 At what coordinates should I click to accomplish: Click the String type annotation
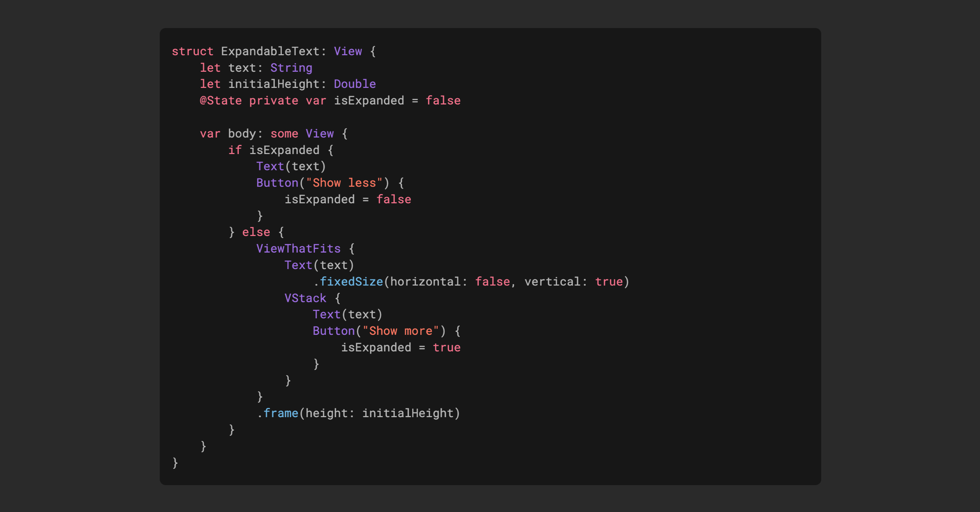[x=292, y=68]
